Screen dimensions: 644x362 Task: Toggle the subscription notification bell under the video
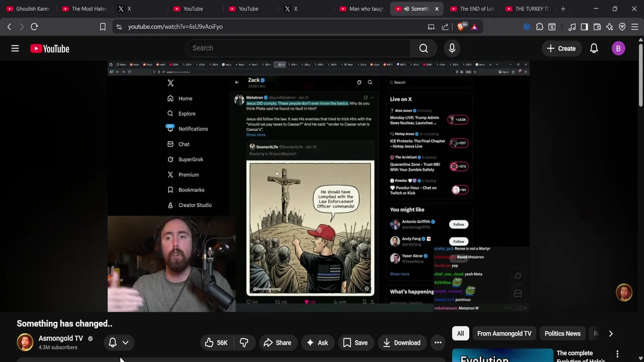click(x=113, y=342)
